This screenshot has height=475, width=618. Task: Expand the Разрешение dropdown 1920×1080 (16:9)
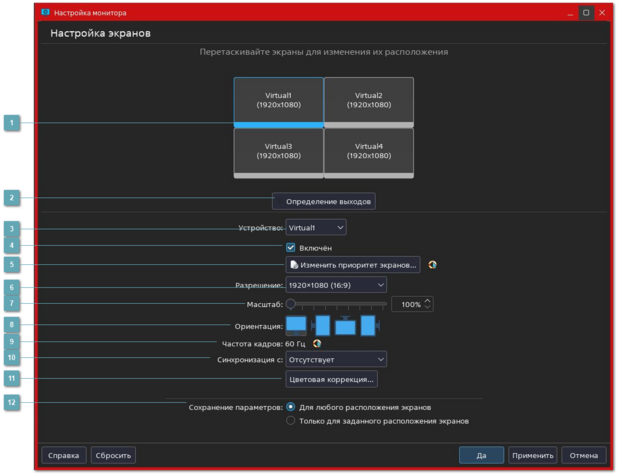coord(336,285)
